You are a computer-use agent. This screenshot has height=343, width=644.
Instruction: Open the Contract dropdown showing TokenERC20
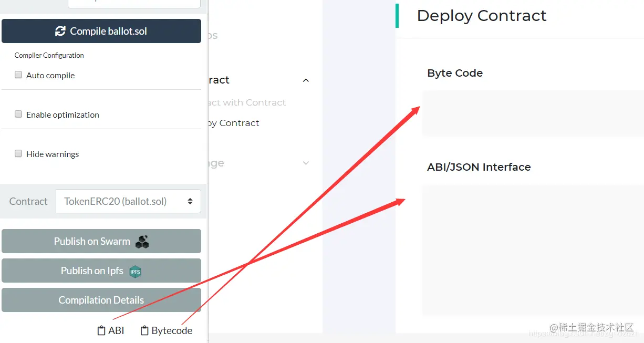click(128, 201)
